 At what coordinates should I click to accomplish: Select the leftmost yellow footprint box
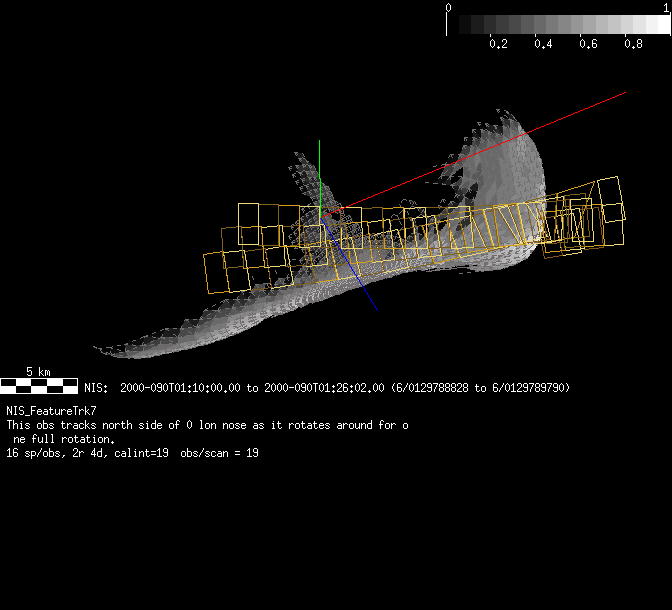(x=224, y=270)
